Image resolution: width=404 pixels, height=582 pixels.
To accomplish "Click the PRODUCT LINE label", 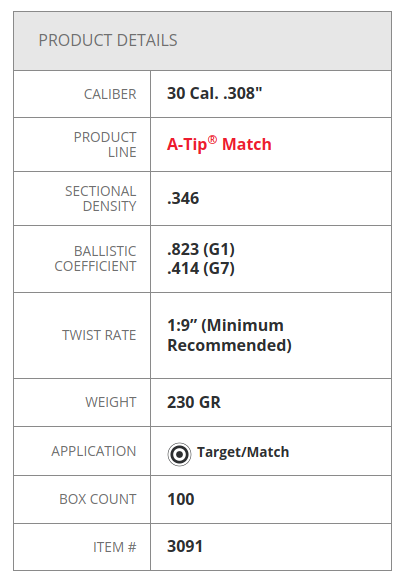I will [x=105, y=145].
